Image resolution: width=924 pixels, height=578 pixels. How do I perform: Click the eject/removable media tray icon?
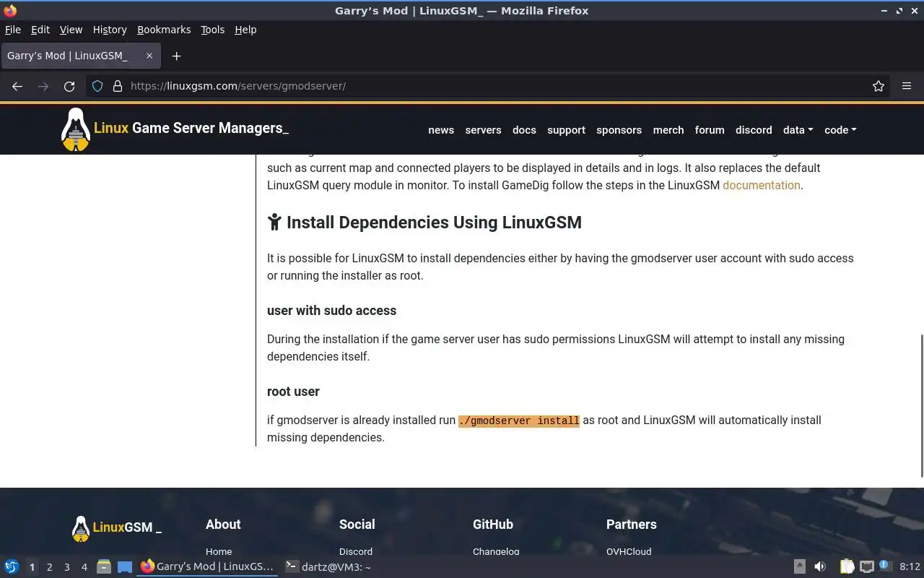point(800,567)
